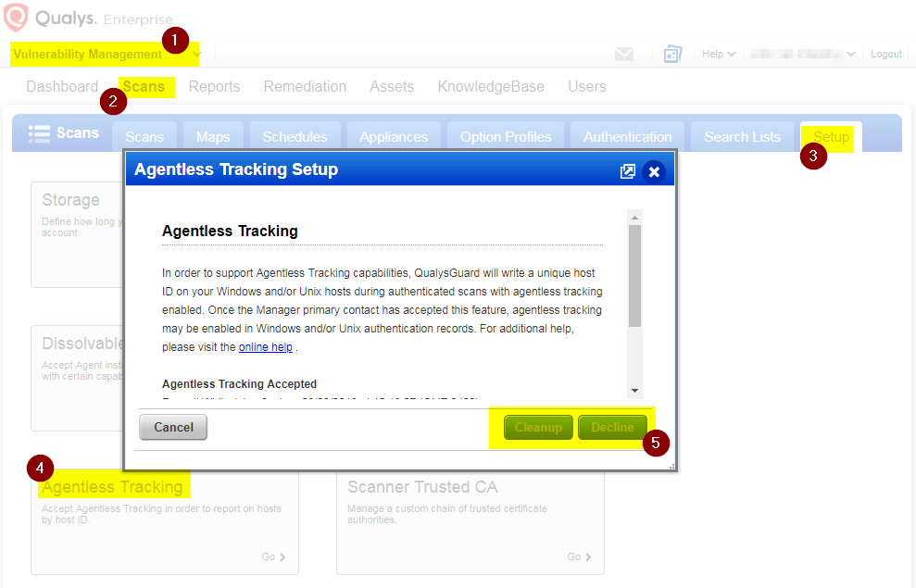The width and height of the screenshot is (916, 588).
Task: Click the dialog resize grip corner
Action: pyautogui.click(x=671, y=466)
